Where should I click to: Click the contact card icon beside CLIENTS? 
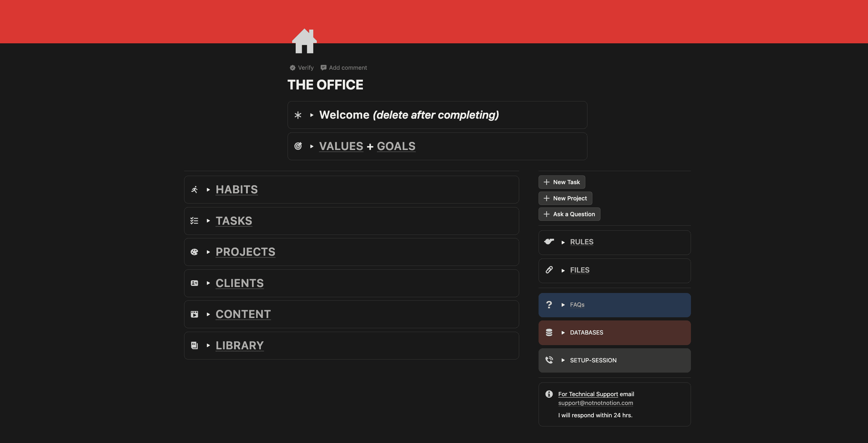(x=194, y=283)
